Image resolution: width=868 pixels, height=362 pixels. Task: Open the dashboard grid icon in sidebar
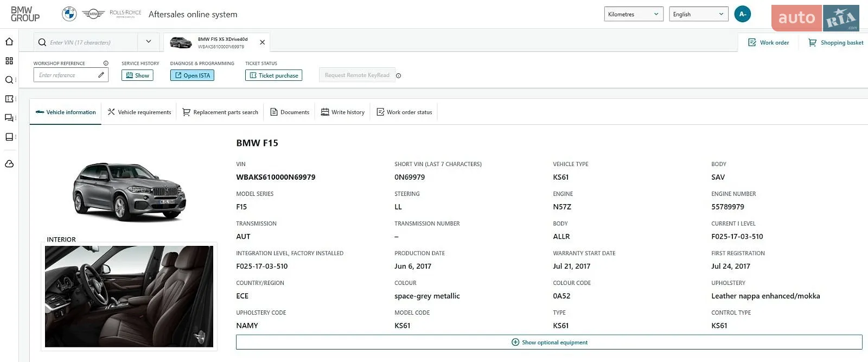coord(9,61)
